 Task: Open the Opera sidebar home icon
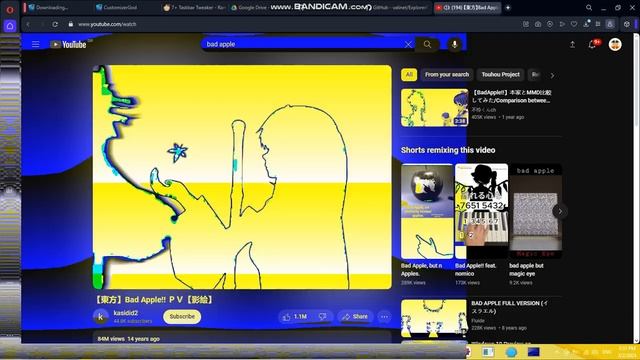click(10, 26)
